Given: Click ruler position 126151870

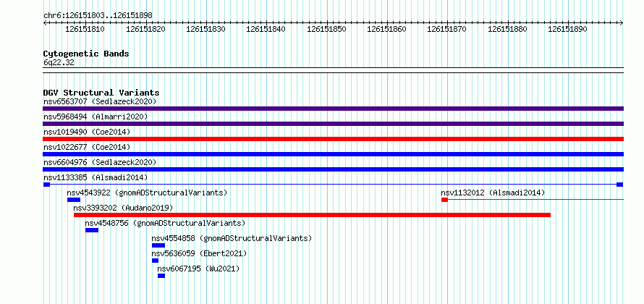Looking at the screenshot, I should [447, 29].
